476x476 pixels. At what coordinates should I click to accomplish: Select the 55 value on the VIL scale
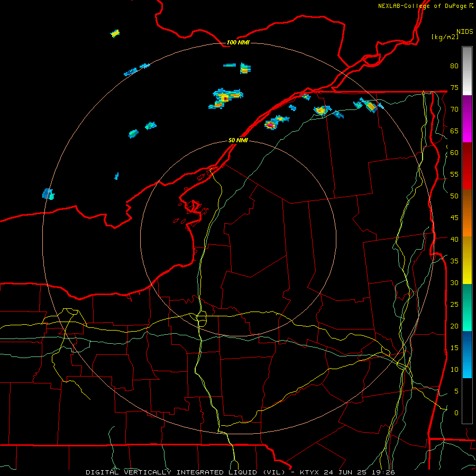pyautogui.click(x=454, y=174)
